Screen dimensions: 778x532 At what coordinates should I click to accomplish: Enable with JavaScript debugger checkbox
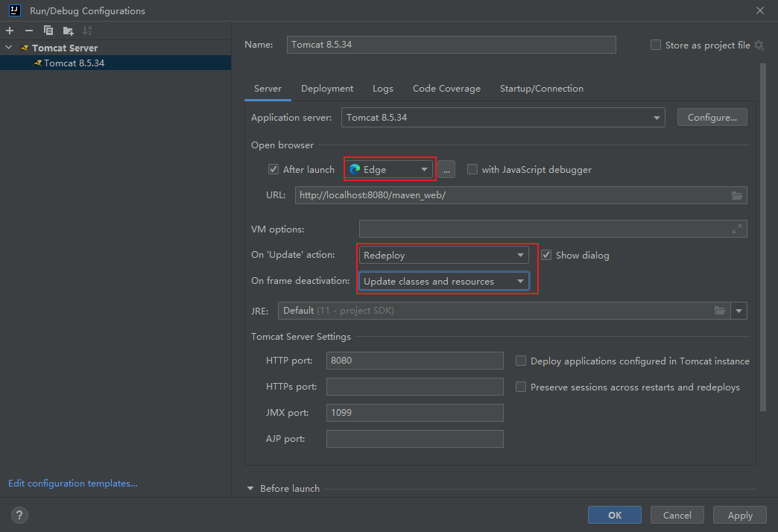472,169
